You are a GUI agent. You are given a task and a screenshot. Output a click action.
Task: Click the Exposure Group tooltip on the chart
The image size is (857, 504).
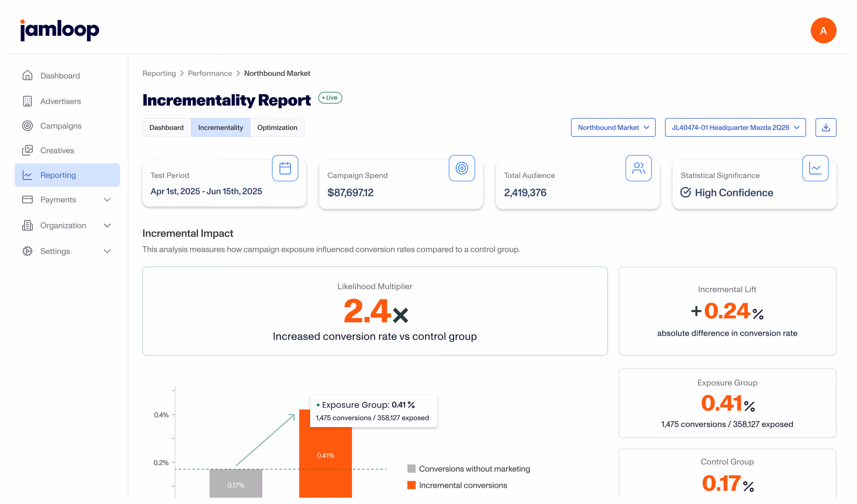click(373, 411)
